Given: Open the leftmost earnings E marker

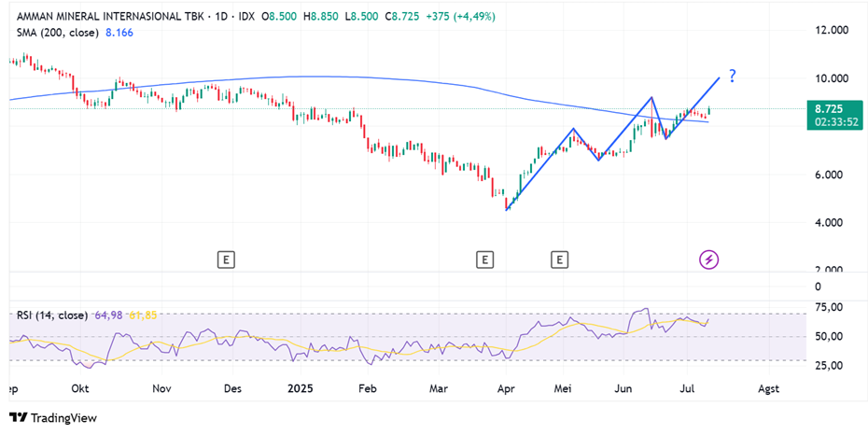Looking at the screenshot, I should [225, 259].
